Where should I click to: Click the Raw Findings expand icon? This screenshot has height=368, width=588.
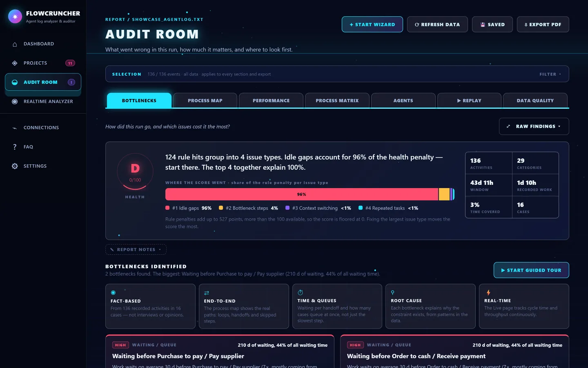pyautogui.click(x=508, y=126)
